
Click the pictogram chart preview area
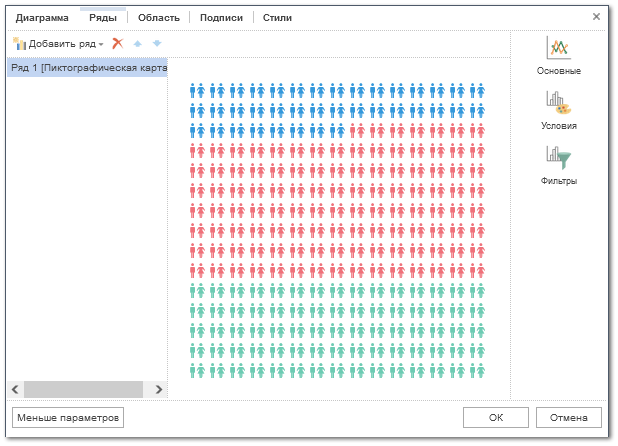pyautogui.click(x=339, y=228)
